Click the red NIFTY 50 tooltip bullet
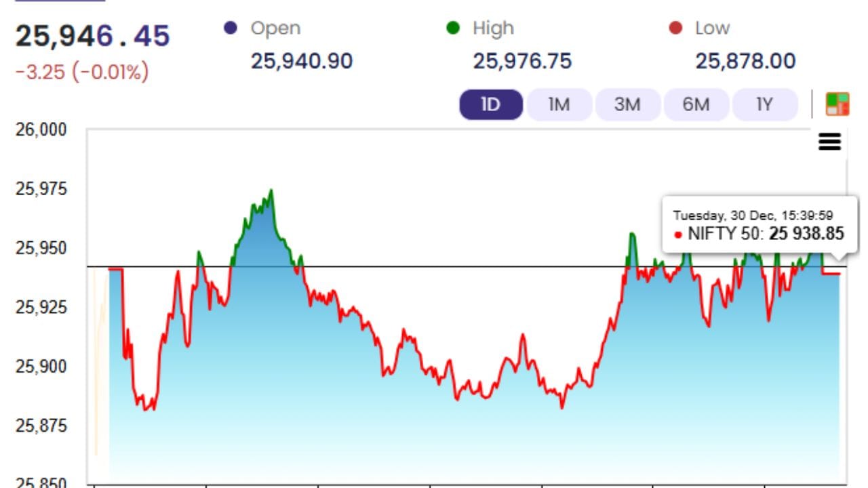This screenshot has width=868, height=488. (678, 235)
